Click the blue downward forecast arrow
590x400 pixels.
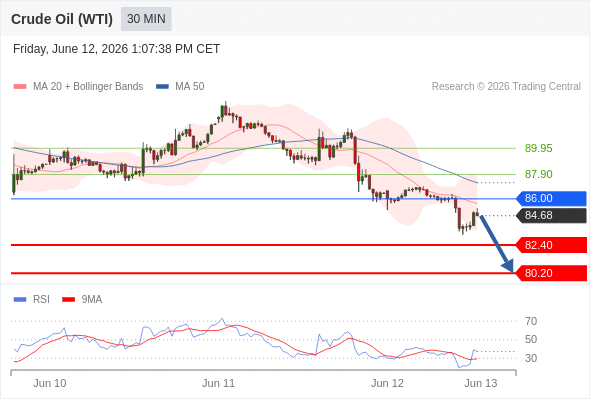point(497,244)
